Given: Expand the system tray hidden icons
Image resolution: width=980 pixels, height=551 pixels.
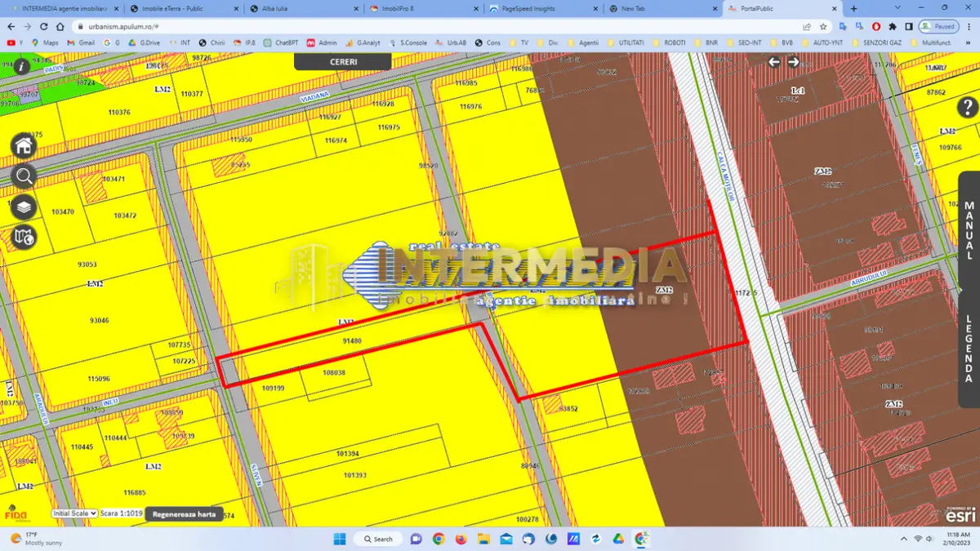Looking at the screenshot, I should [903, 539].
